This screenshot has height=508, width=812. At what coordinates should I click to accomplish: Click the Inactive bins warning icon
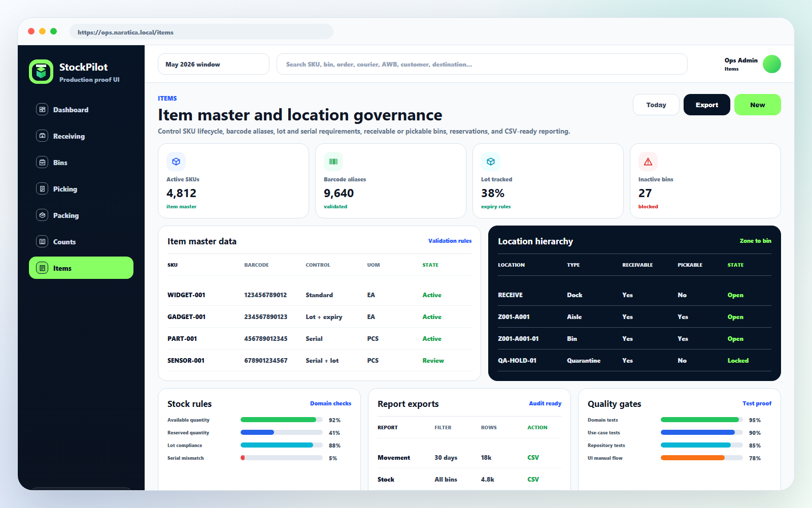tap(648, 162)
